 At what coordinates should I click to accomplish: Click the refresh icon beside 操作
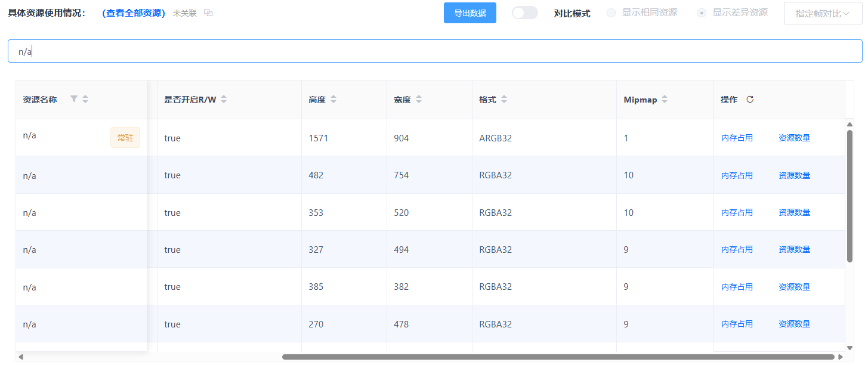tap(750, 100)
